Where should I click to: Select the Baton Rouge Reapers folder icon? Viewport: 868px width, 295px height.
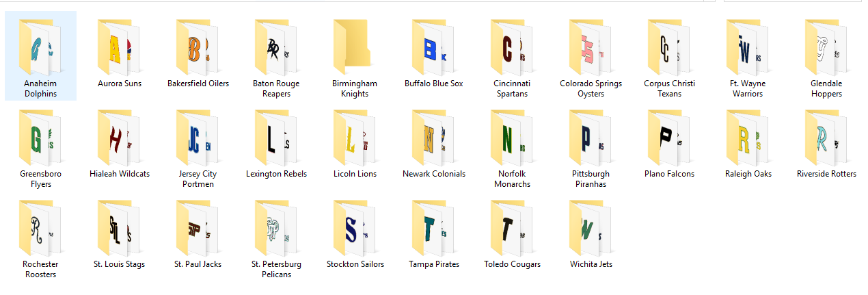(x=276, y=47)
